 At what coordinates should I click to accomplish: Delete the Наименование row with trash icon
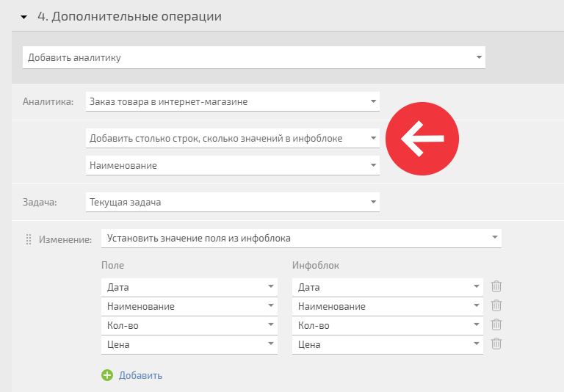pyautogui.click(x=496, y=305)
